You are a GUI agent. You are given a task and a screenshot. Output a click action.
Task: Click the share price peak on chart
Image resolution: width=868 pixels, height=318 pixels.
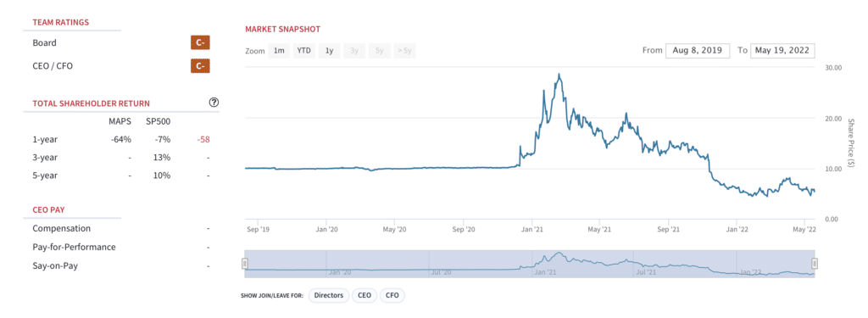tap(559, 75)
